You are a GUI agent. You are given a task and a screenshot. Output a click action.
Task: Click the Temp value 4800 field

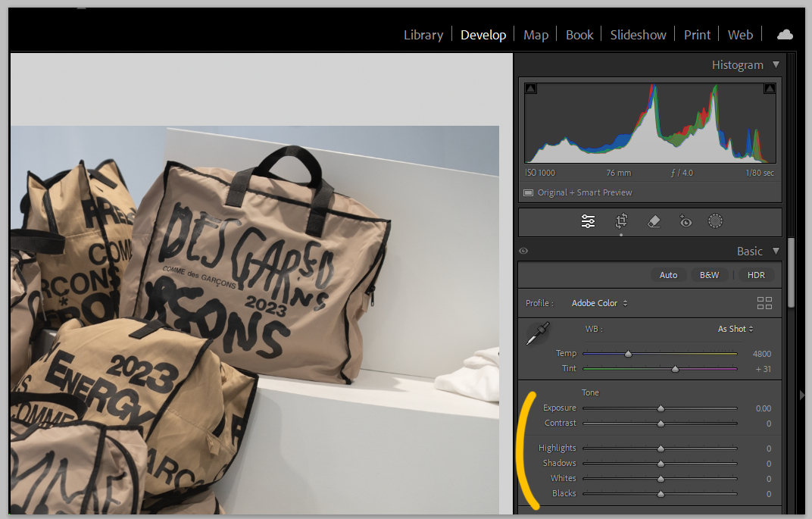coord(761,354)
